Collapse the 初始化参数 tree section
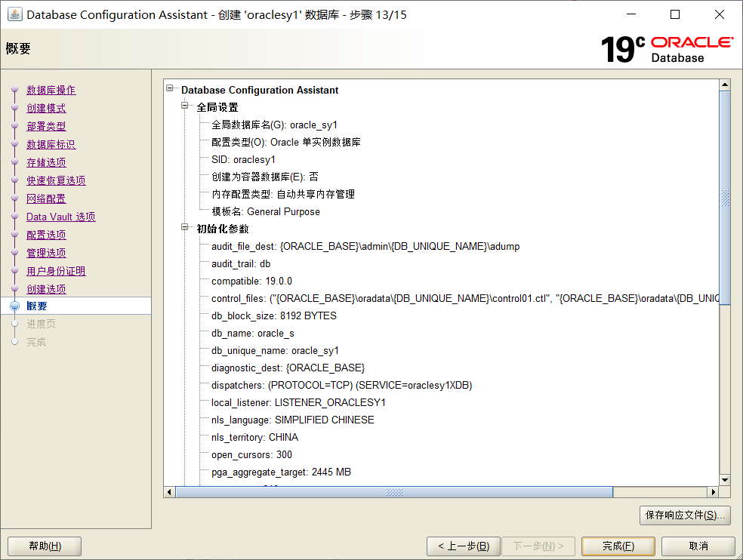 185,227
